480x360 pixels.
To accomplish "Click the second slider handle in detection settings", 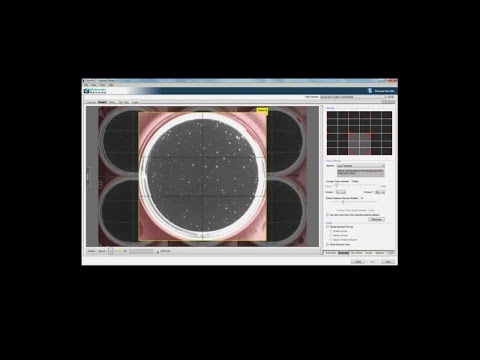I will coord(343,202).
